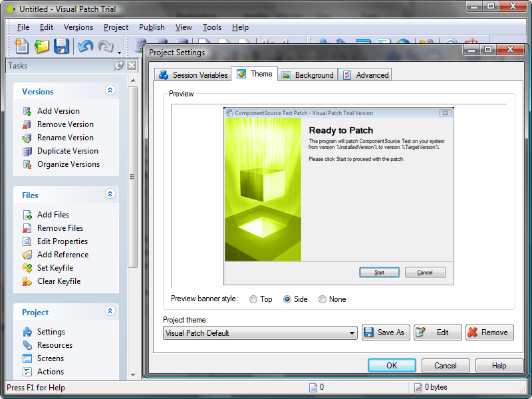This screenshot has height=399, width=532.
Task: Click the New Project toolbar icon
Action: point(22,46)
